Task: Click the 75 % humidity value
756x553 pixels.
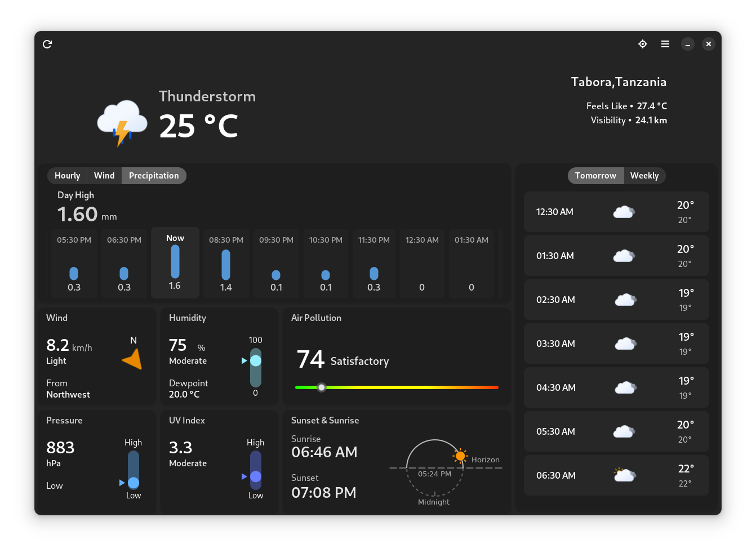Action: (x=187, y=345)
